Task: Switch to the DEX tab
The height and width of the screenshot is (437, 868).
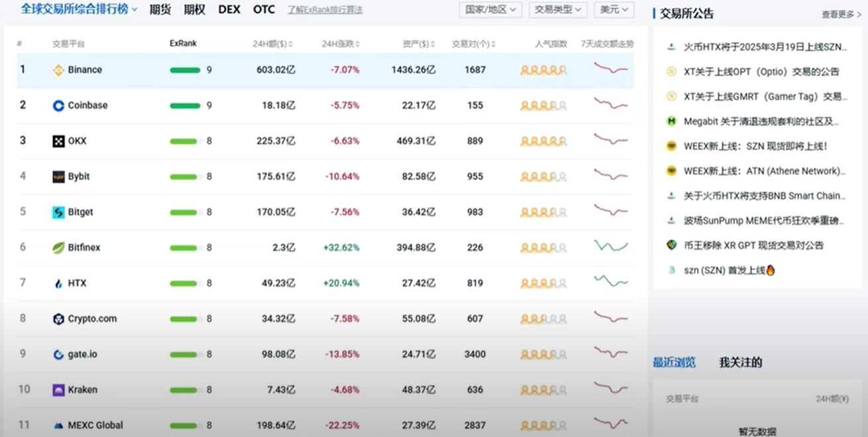Action: [229, 10]
